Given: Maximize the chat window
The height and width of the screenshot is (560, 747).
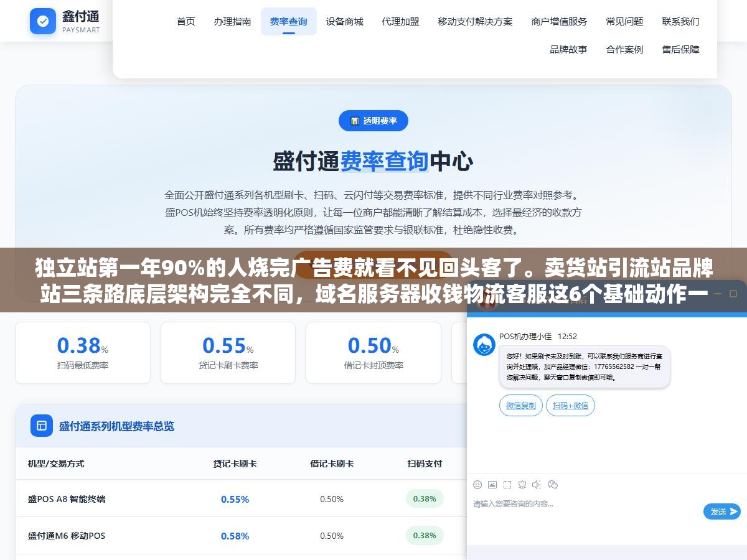Looking at the screenshot, I should 734,293.
